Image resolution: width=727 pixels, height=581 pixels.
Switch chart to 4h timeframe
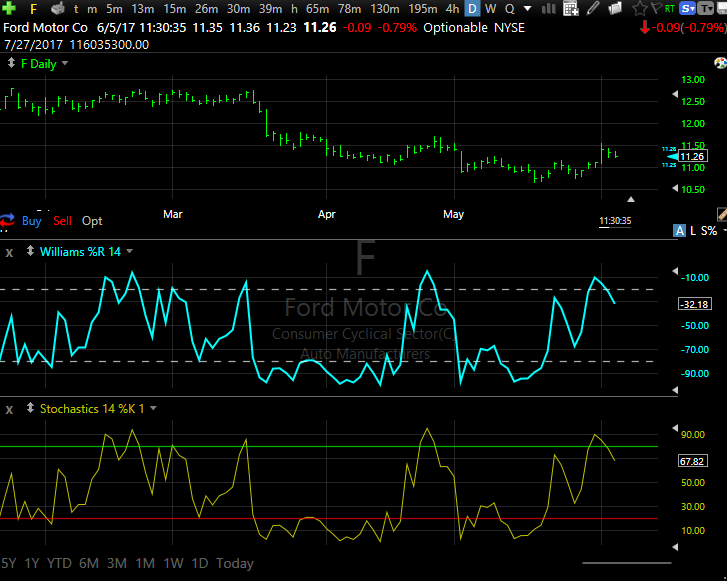coord(452,9)
